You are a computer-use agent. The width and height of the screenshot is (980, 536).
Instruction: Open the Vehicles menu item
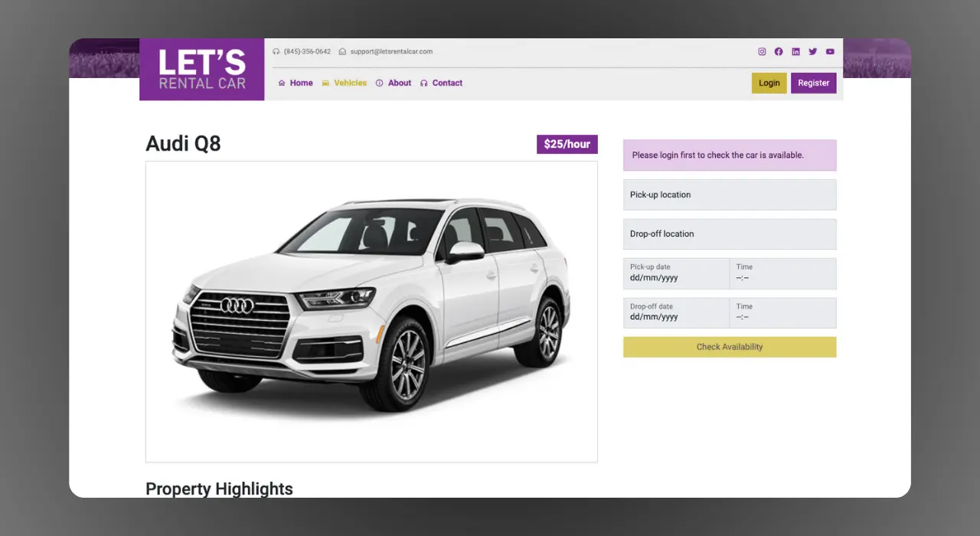click(x=350, y=83)
